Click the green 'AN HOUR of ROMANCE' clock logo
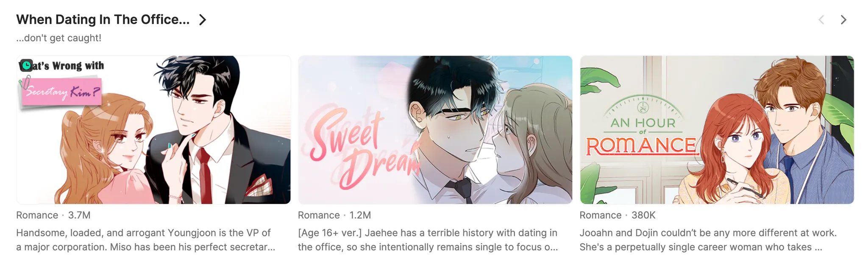868x266 pixels. (x=643, y=125)
